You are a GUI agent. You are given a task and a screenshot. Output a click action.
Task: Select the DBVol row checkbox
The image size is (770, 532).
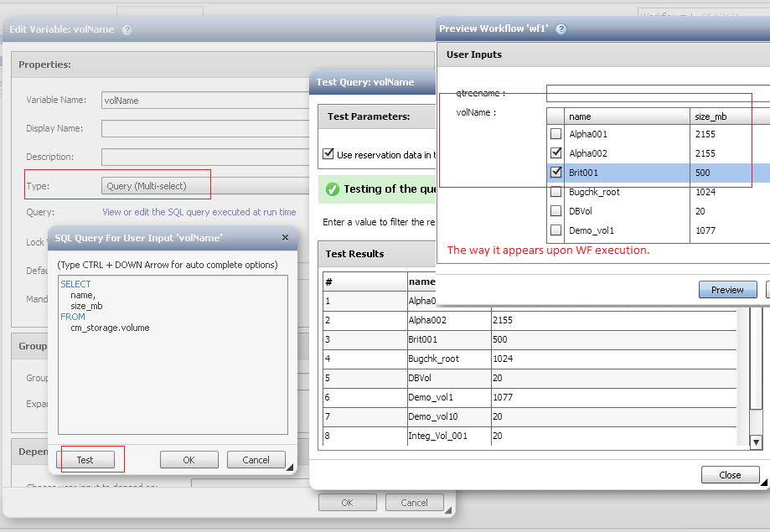pyautogui.click(x=556, y=211)
